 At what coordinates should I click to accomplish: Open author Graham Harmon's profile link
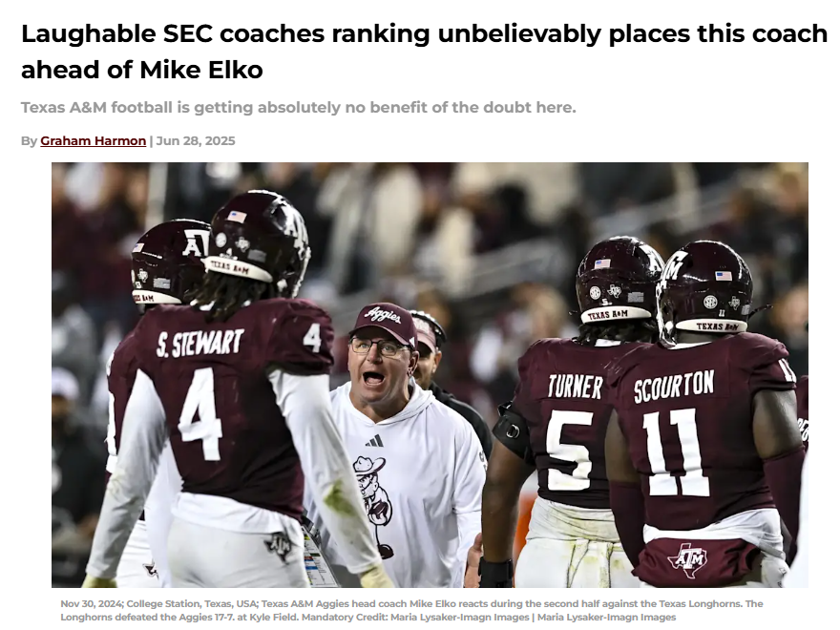94,141
